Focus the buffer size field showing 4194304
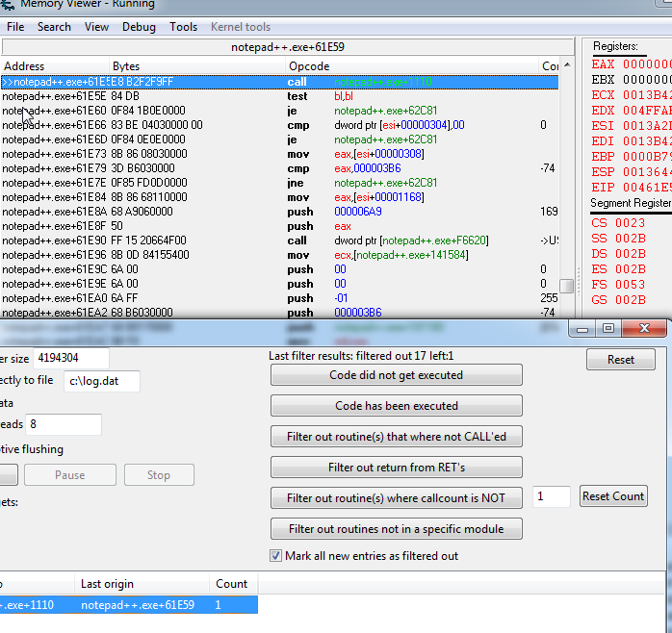The width and height of the screenshot is (672, 633). click(x=71, y=358)
